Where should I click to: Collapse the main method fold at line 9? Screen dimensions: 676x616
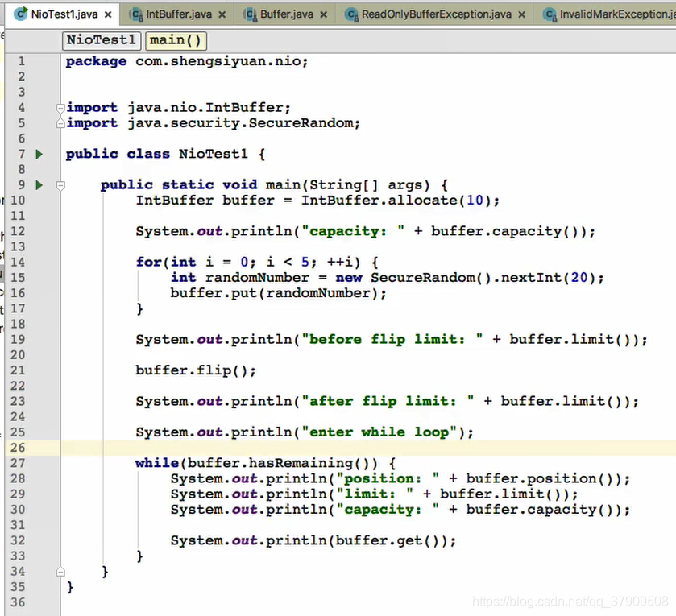[x=60, y=186]
